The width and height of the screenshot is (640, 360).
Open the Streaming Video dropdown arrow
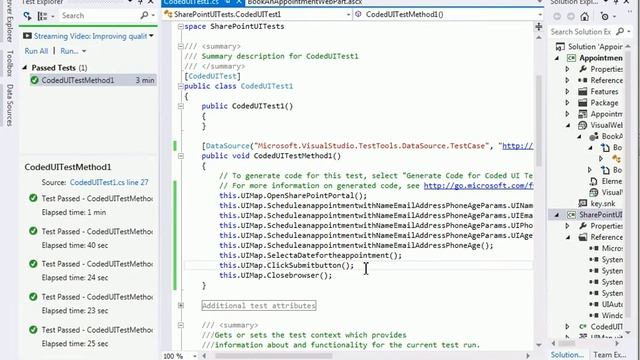click(x=151, y=36)
